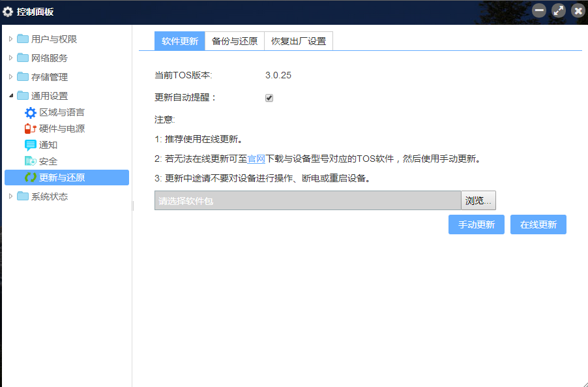Switch to the 备份与还原 tab
This screenshot has height=387, width=588.
[235, 41]
